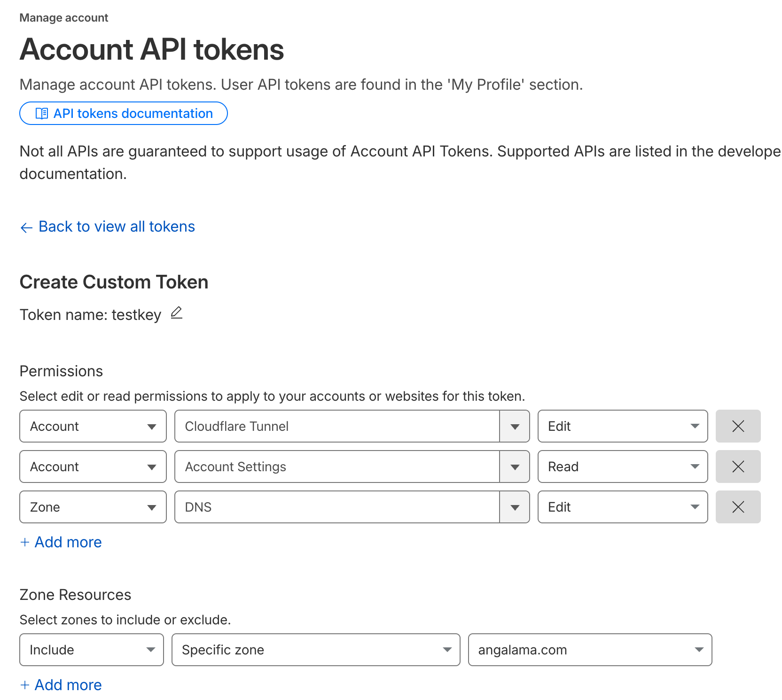Screen dimensions: 782x700
Task: Change Read access level for Account Settings
Action: (622, 467)
